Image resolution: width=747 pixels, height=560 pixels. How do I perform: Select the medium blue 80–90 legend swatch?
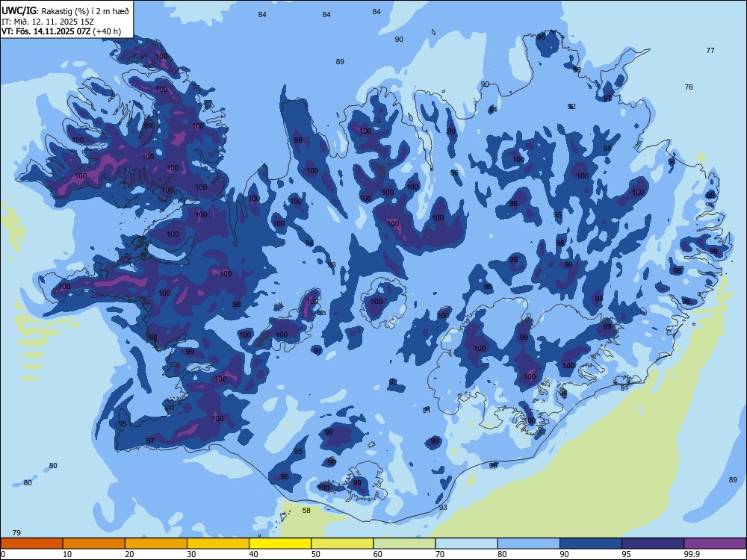tap(529, 544)
